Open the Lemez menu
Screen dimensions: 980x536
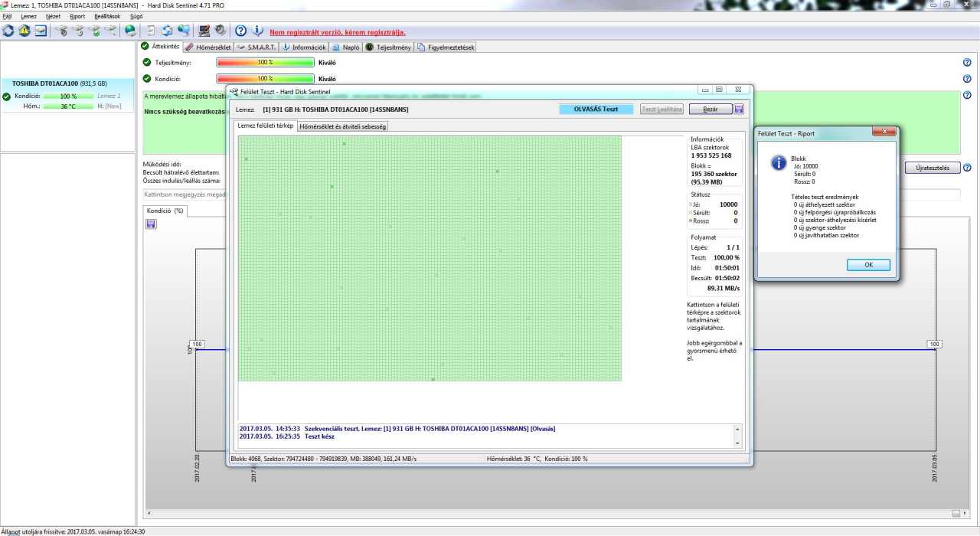(29, 16)
